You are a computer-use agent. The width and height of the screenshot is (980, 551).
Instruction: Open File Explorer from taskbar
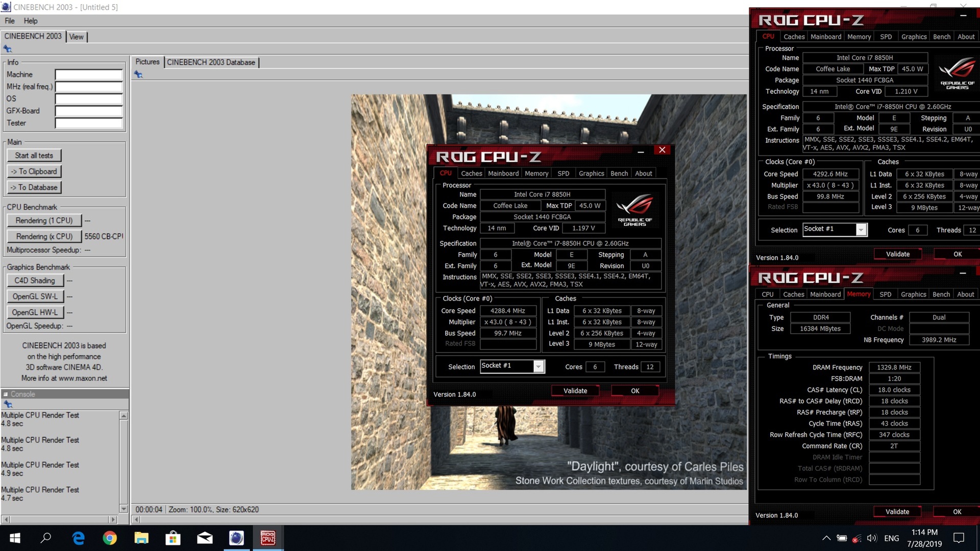[x=141, y=538]
